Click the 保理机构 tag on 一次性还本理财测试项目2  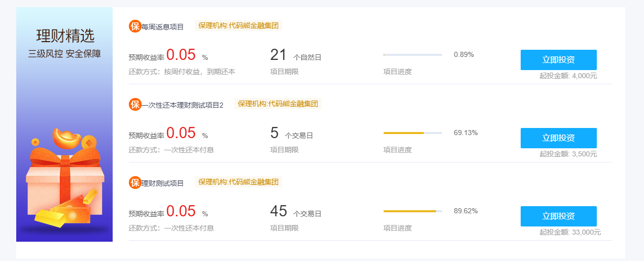click(278, 104)
